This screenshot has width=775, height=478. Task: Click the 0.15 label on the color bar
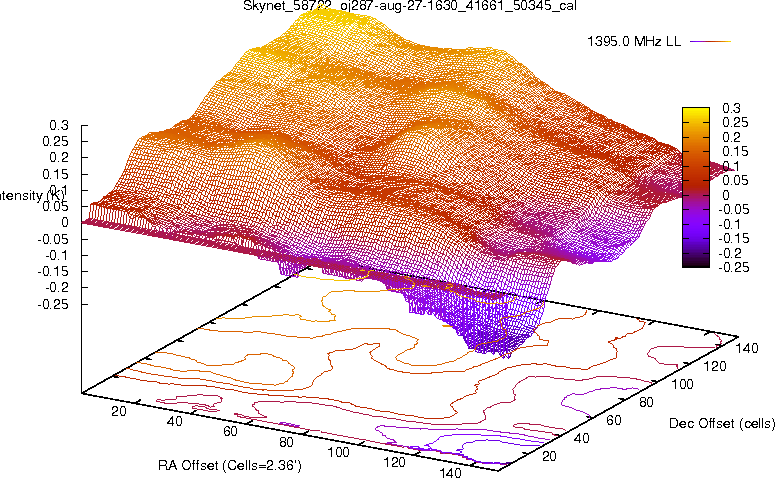tap(735, 152)
